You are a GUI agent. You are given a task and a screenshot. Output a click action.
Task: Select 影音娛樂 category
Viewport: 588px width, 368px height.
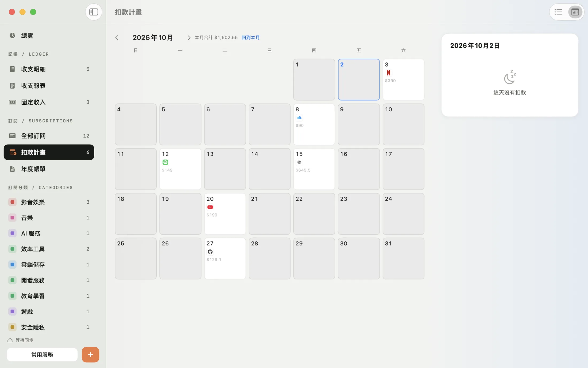(49, 202)
